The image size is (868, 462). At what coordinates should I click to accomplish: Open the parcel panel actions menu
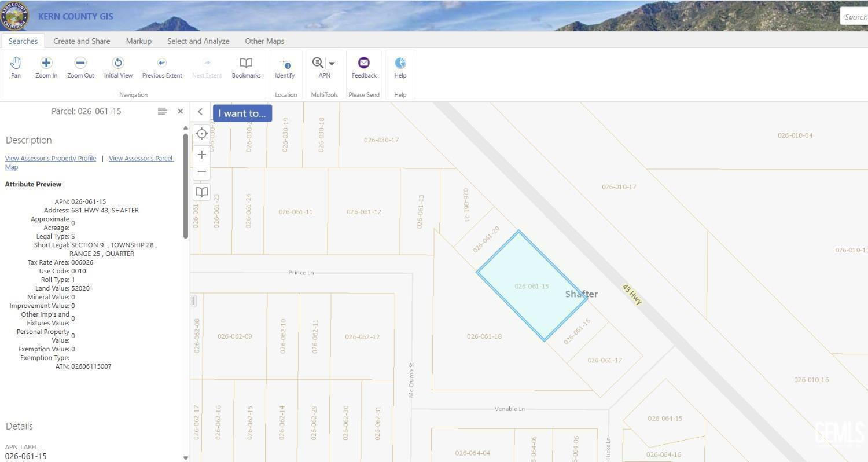[x=163, y=111]
